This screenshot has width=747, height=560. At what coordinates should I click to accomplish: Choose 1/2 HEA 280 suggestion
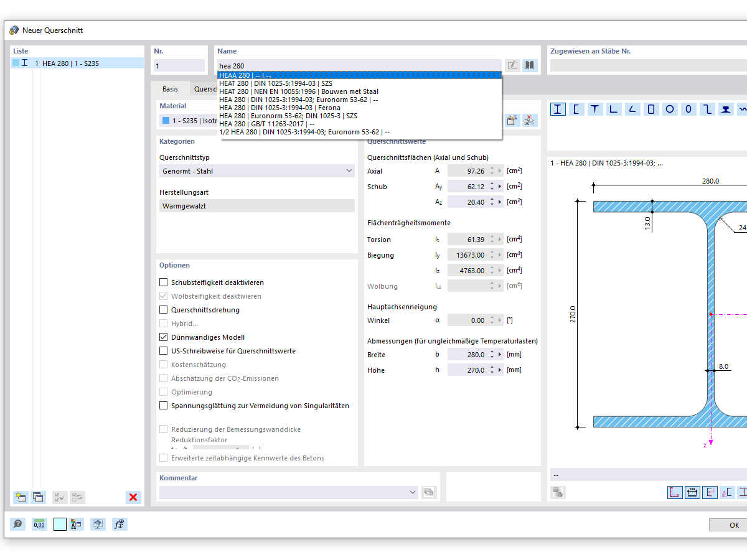click(x=359, y=132)
